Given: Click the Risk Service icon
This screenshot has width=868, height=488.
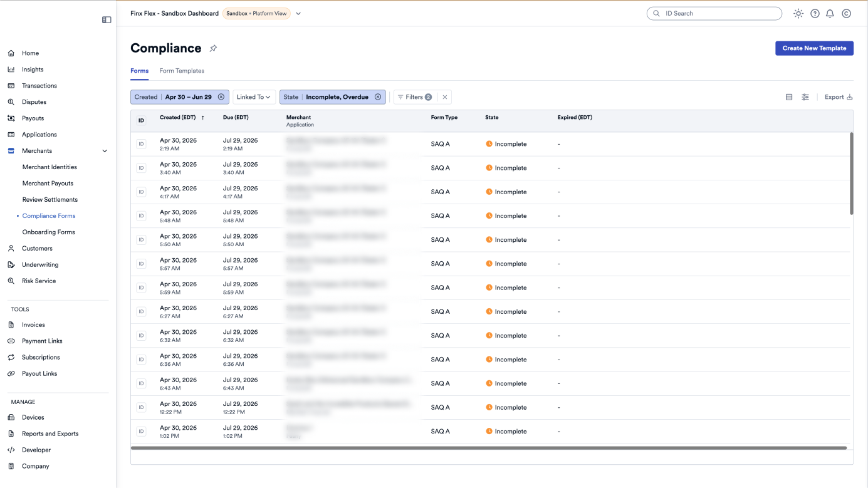Looking at the screenshot, I should pyautogui.click(x=11, y=281).
